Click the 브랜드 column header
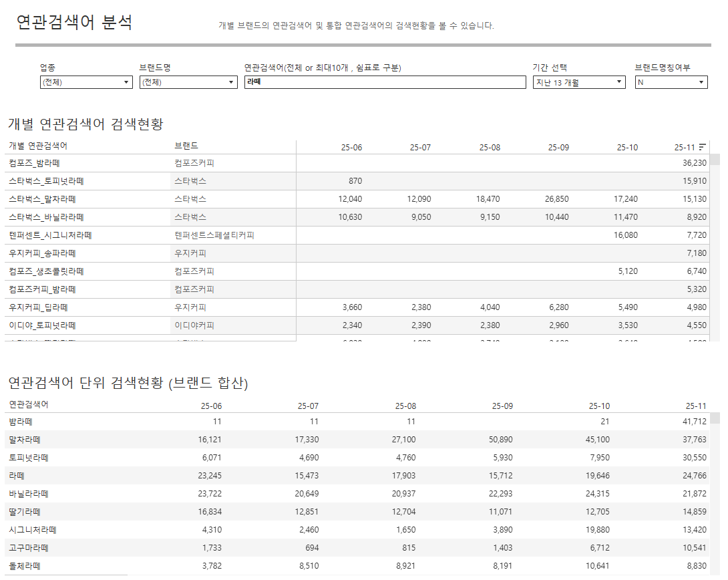Image resolution: width=728 pixels, height=580 pixels. click(186, 146)
